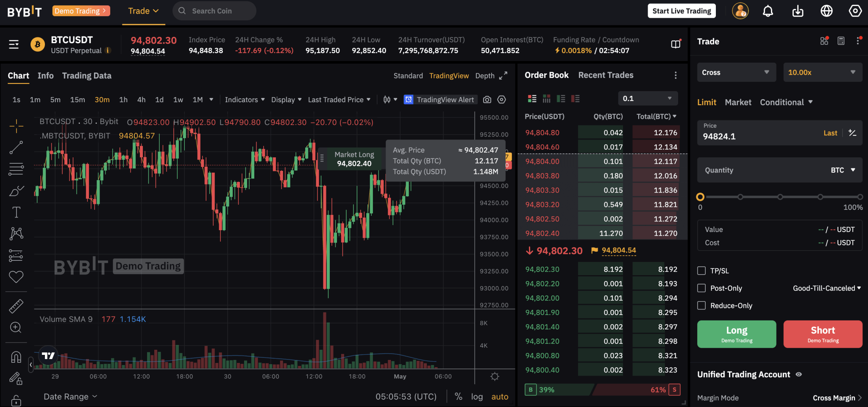868x407 pixels.
Task: Expand chart to fullscreen
Action: [x=503, y=76]
